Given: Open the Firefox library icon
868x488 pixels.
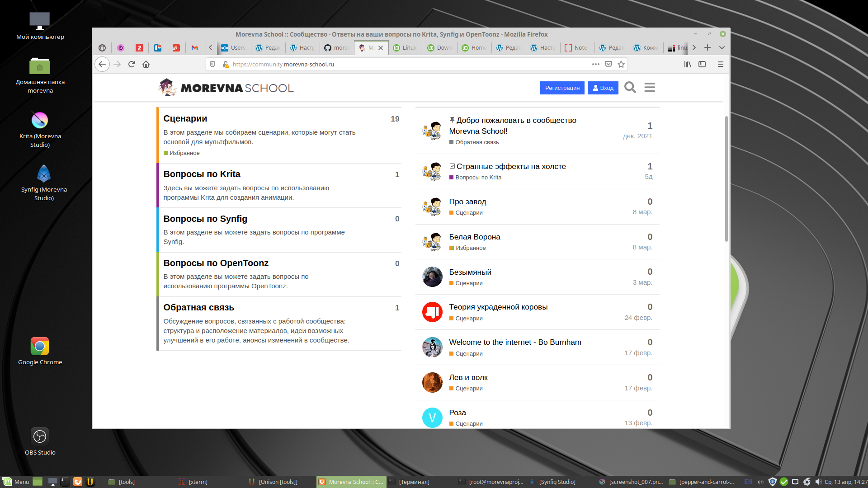Looking at the screenshot, I should [x=688, y=64].
